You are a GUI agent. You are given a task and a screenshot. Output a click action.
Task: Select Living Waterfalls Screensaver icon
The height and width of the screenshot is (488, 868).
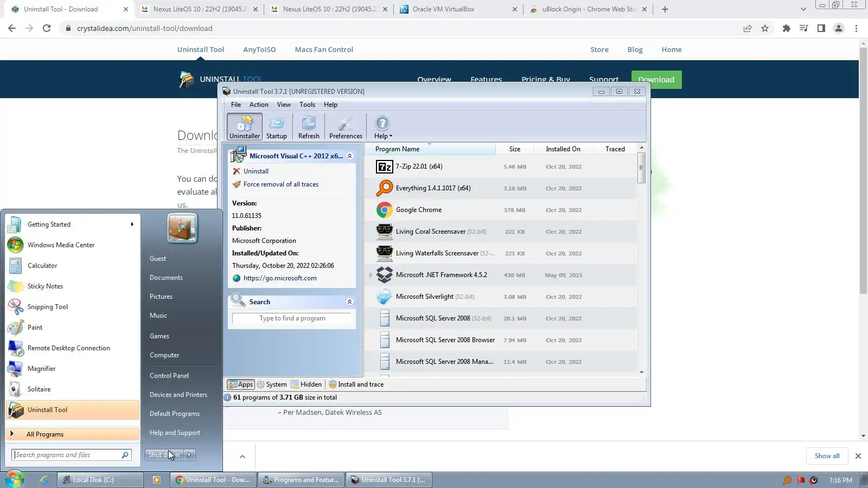[x=384, y=253]
